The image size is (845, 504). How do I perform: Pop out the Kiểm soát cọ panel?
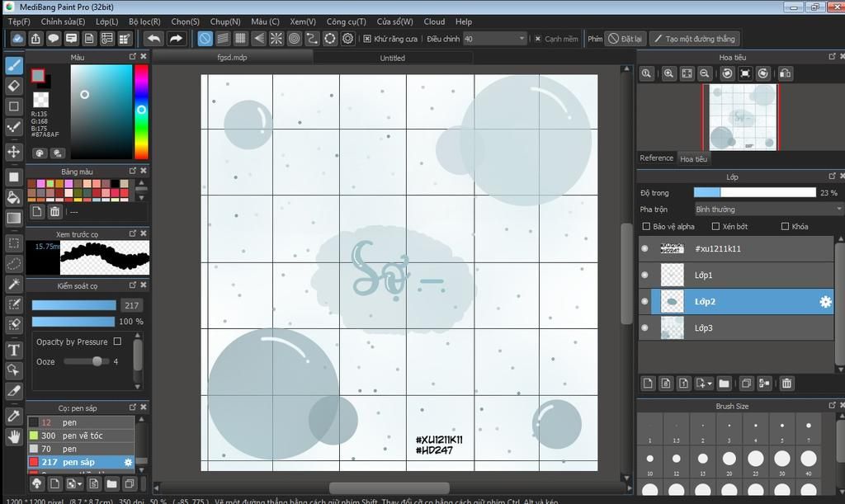click(x=133, y=285)
